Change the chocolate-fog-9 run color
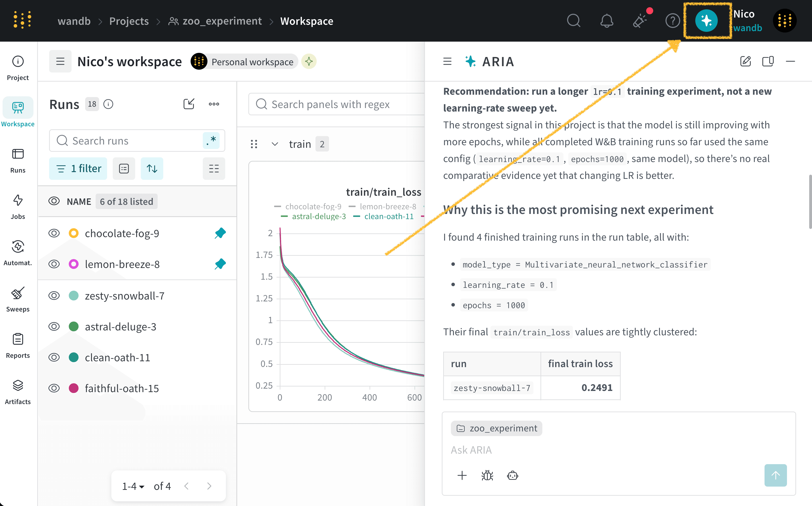The width and height of the screenshot is (812, 506). tap(74, 233)
